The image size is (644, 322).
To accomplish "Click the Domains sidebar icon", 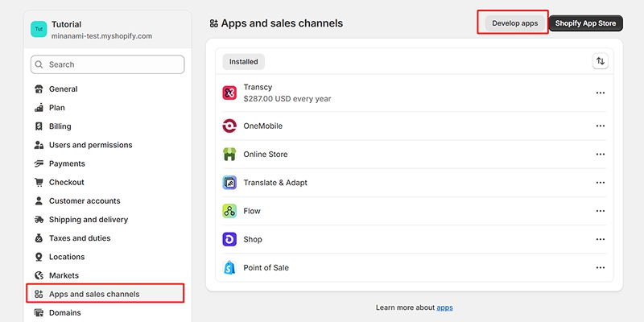I will (x=39, y=313).
